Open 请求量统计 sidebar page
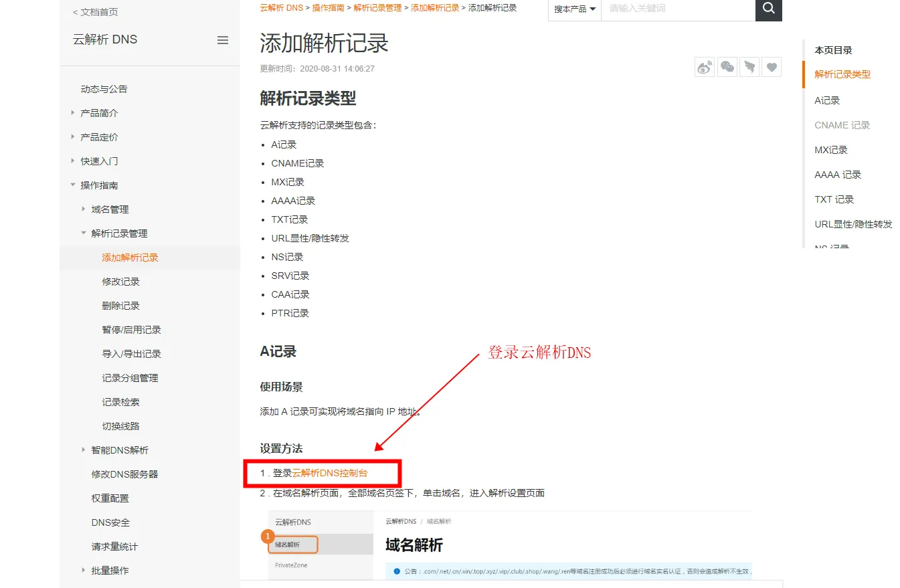 point(114,547)
